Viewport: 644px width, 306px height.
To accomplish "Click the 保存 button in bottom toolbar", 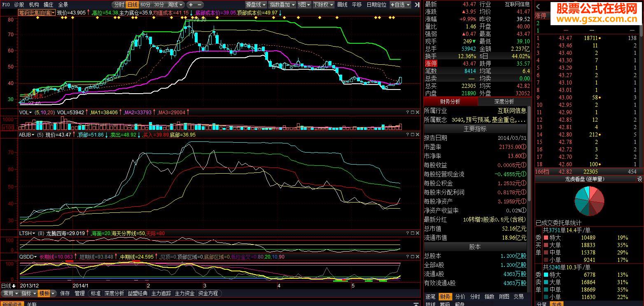I will point(65,294).
